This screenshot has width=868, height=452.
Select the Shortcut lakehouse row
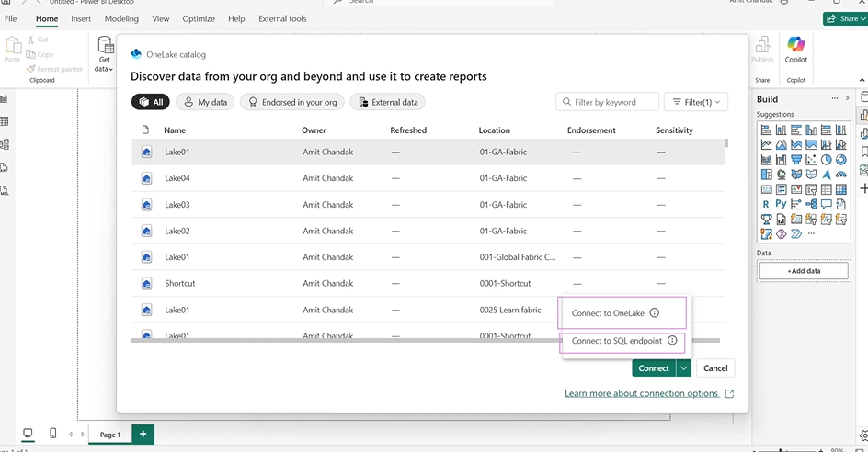(x=428, y=283)
